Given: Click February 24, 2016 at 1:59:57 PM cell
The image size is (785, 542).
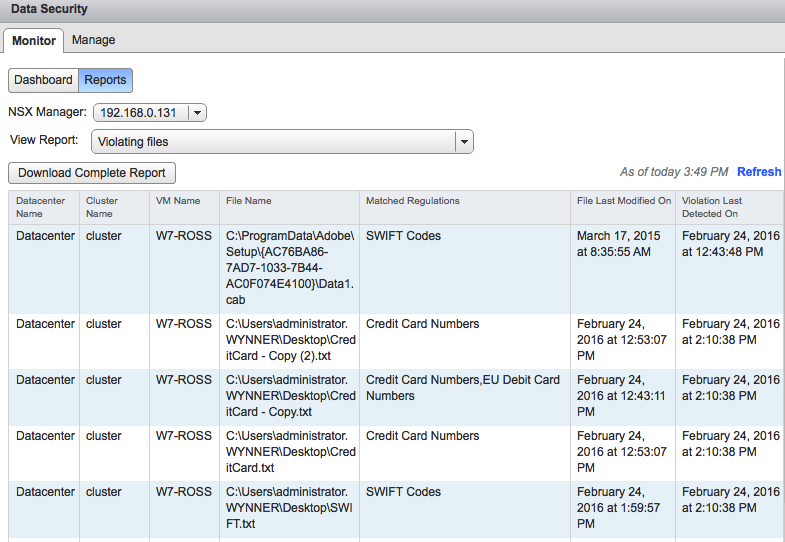Looking at the screenshot, I should pos(623,508).
